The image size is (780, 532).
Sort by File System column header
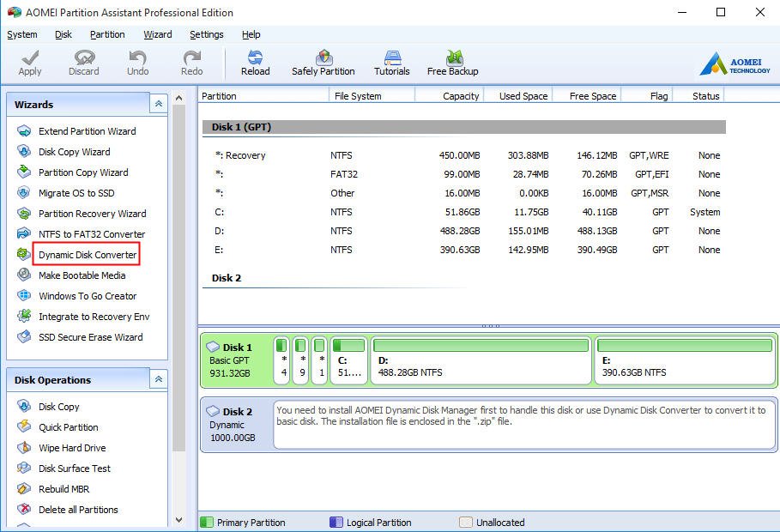tap(372, 96)
